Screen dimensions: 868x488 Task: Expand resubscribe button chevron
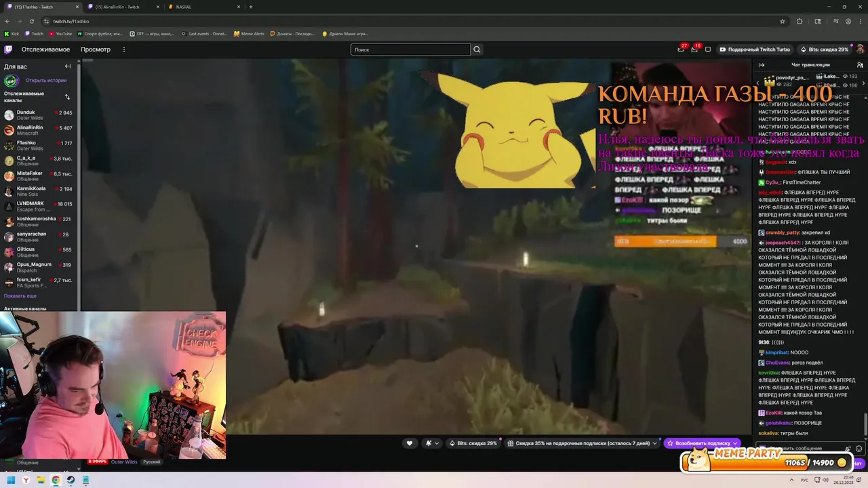pos(735,443)
